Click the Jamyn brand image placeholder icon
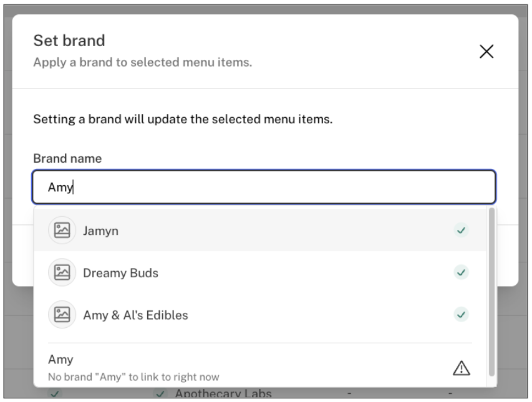 (x=62, y=231)
